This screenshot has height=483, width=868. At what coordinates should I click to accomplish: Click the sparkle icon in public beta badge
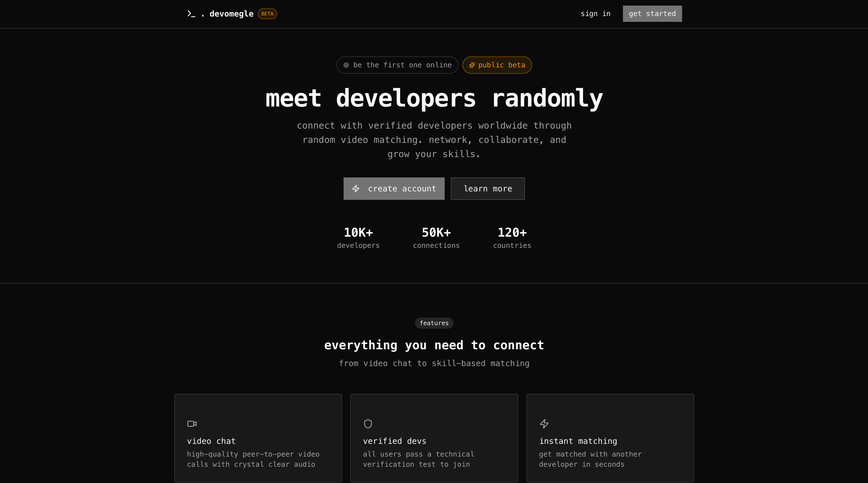472,65
